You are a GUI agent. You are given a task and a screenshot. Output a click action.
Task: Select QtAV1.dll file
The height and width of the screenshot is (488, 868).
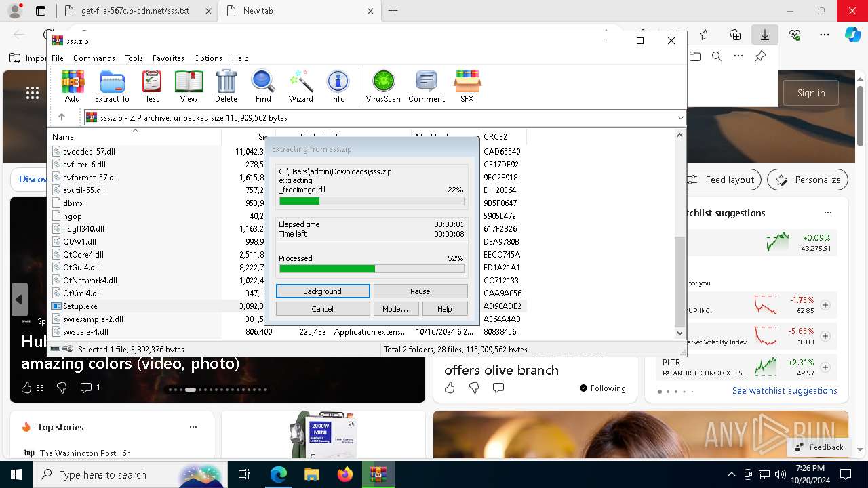pos(79,242)
